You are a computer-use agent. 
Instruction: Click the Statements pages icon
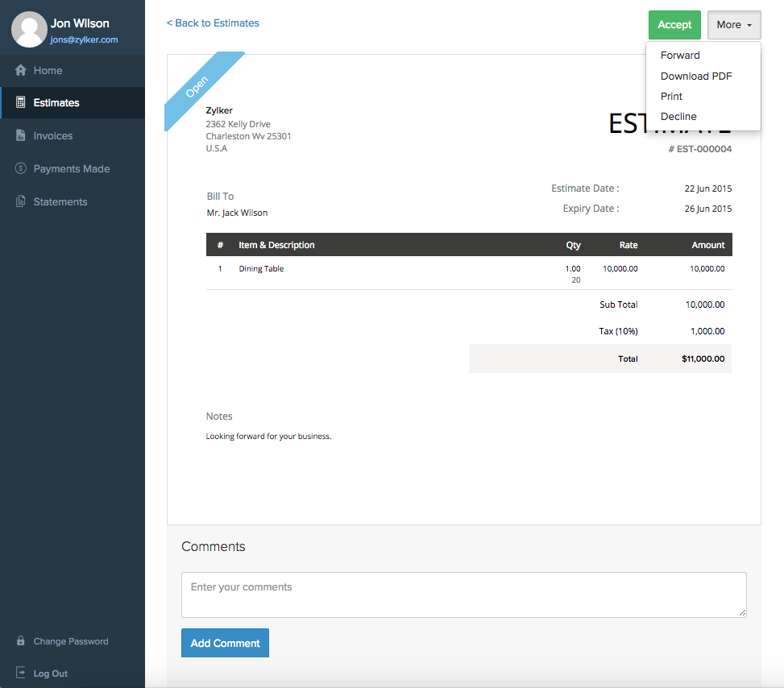tap(21, 202)
